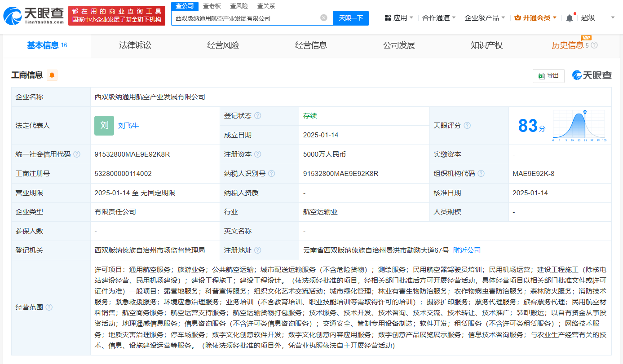Click legal representative avatar 刘

[x=104, y=126]
